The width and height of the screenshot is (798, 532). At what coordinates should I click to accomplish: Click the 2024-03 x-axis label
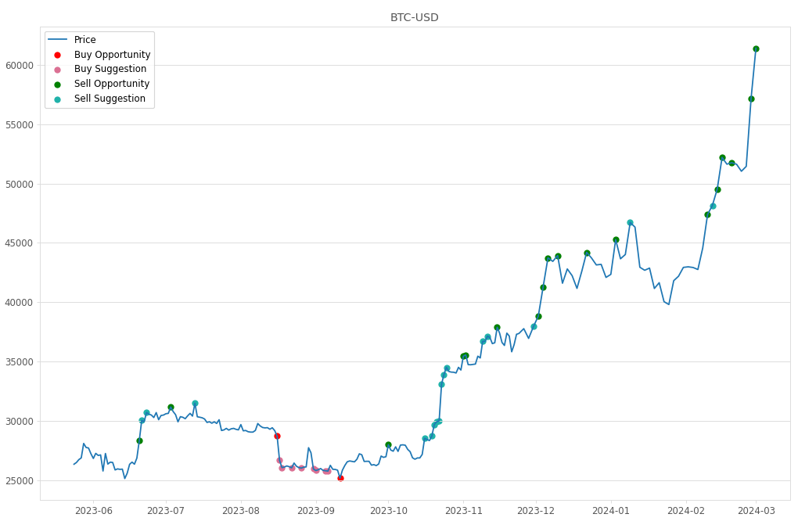point(756,511)
